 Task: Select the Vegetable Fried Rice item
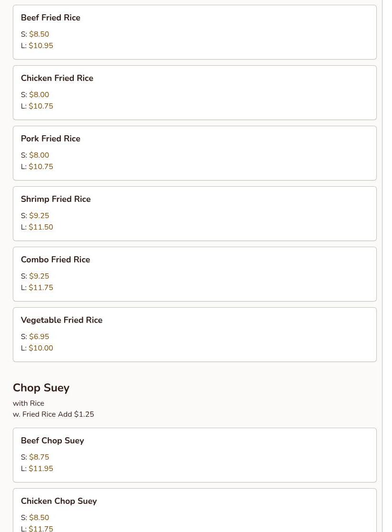coord(61,320)
